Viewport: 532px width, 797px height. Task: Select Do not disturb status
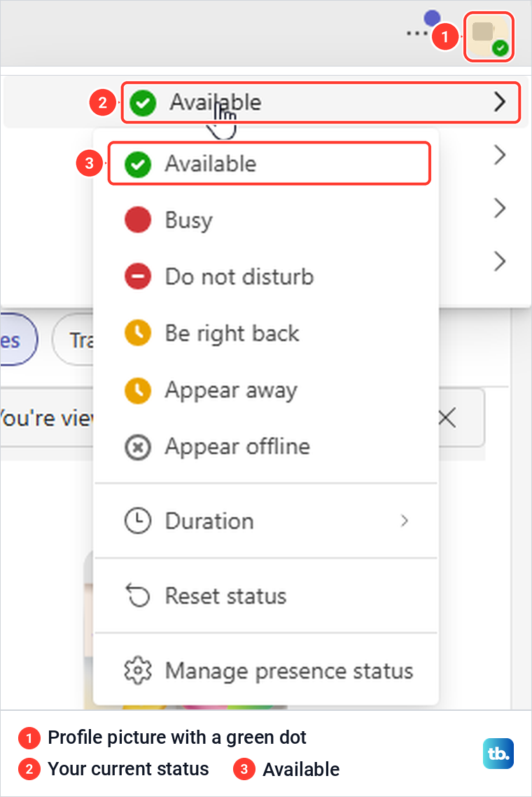(266, 277)
